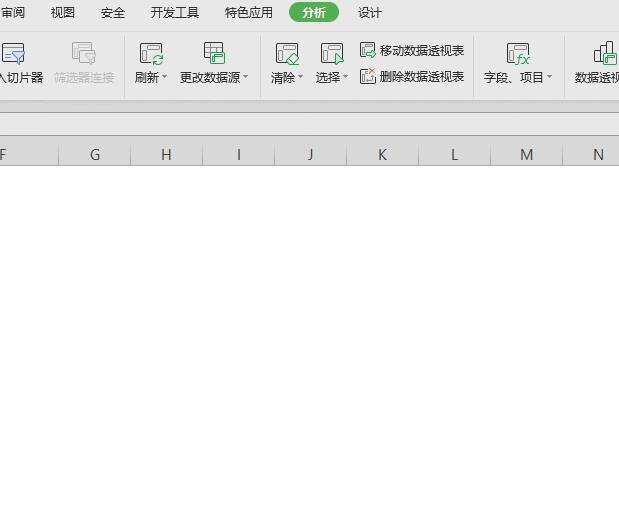Open the 字段、项目 dropdown arrow

point(549,76)
